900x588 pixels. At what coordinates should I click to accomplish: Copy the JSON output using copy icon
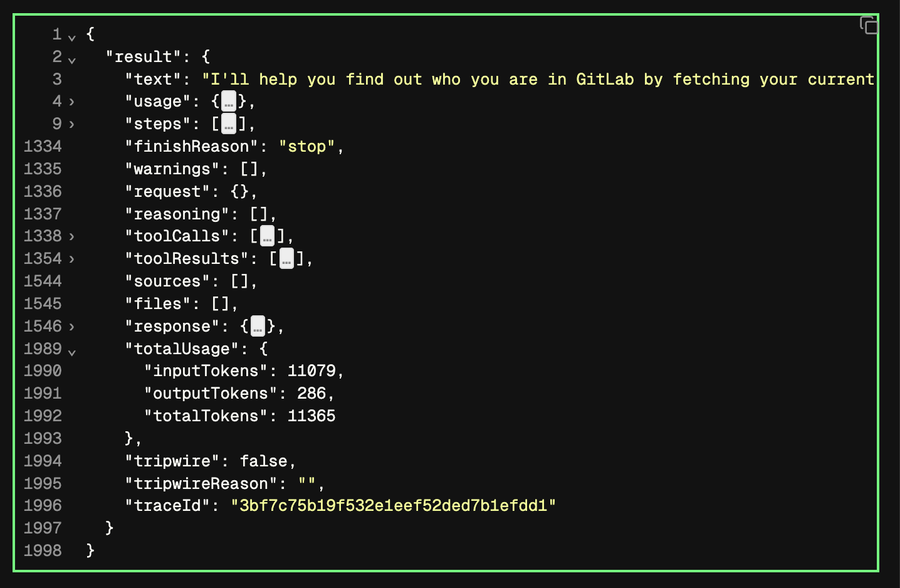869,25
